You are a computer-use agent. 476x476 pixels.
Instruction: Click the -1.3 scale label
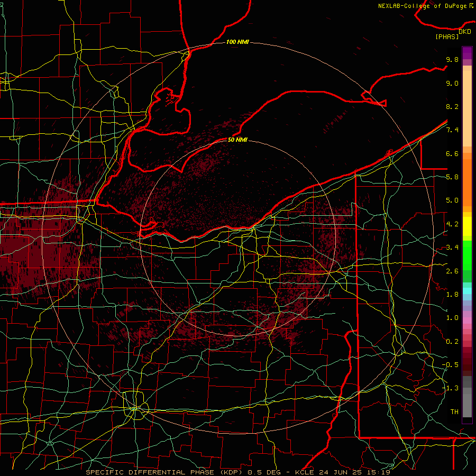[x=450, y=388]
